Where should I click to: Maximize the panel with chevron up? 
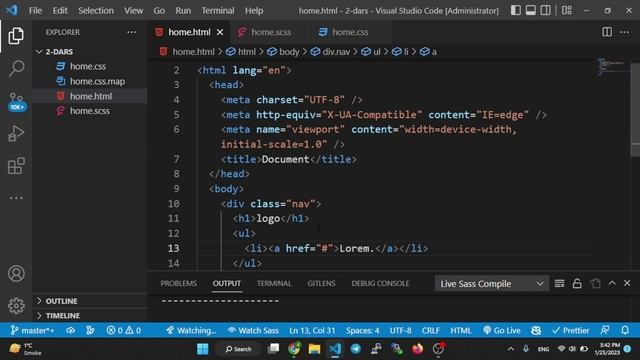pyautogui.click(x=612, y=283)
